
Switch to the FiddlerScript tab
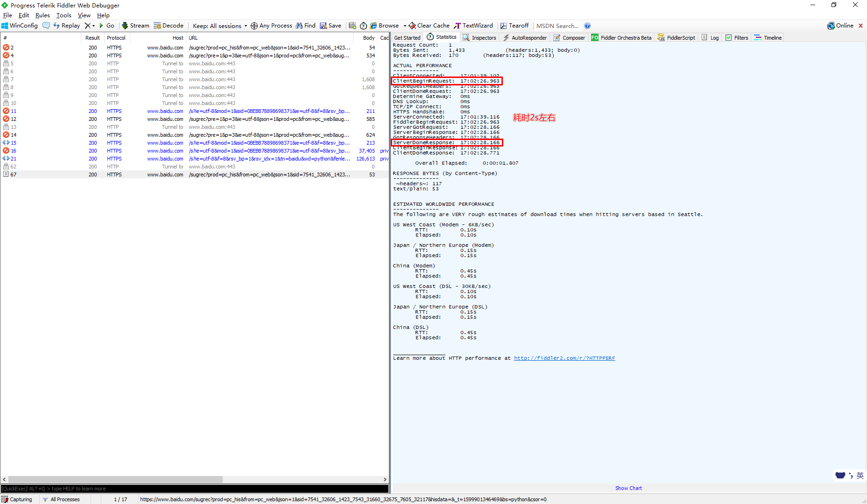pyautogui.click(x=677, y=38)
